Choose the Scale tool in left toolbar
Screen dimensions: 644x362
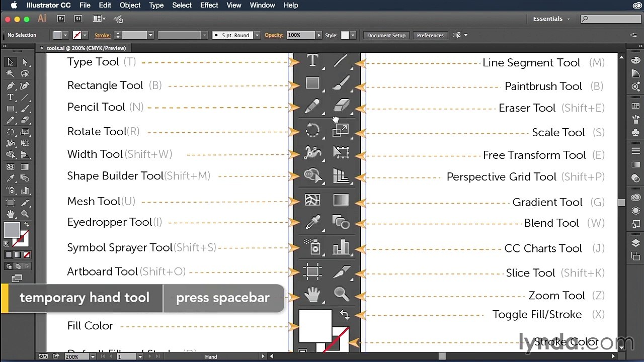coord(25,132)
